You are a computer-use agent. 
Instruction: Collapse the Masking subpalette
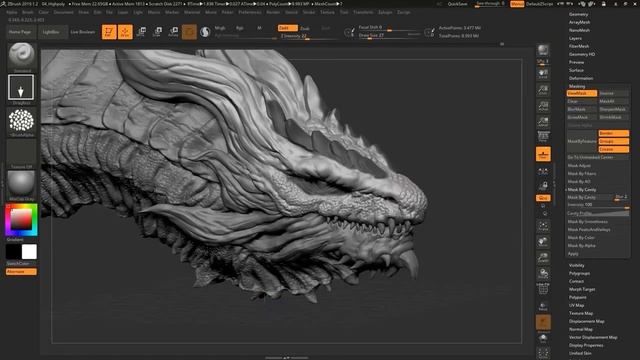[x=577, y=86]
